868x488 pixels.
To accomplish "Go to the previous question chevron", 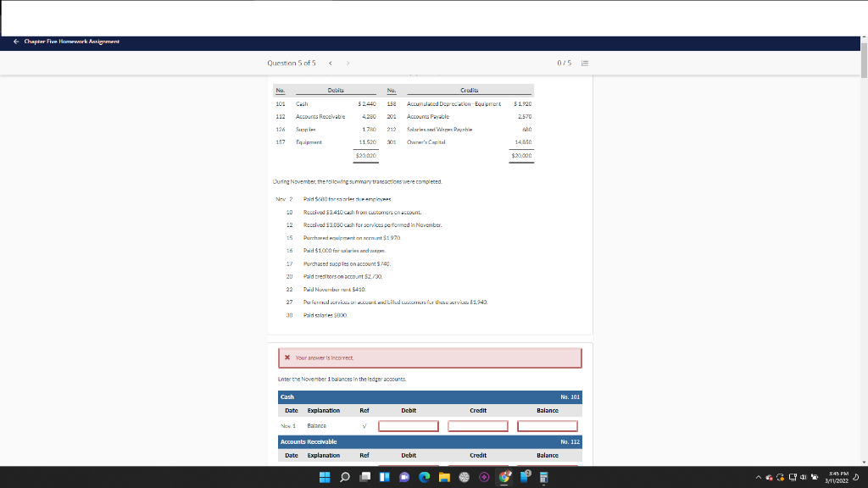I will (x=331, y=63).
